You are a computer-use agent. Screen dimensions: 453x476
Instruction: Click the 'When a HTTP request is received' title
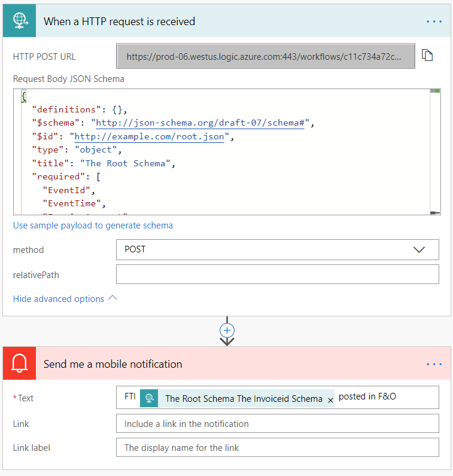120,22
